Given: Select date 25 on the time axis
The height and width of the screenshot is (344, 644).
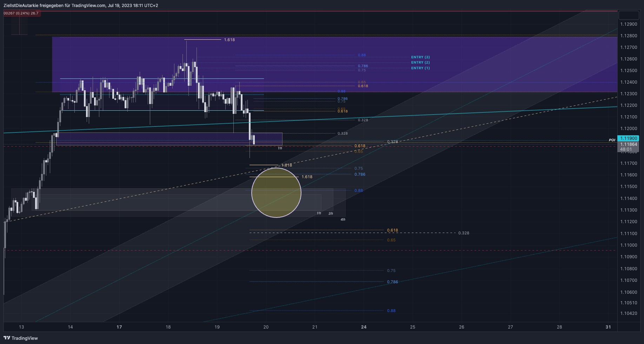Looking at the screenshot, I should [x=413, y=327].
